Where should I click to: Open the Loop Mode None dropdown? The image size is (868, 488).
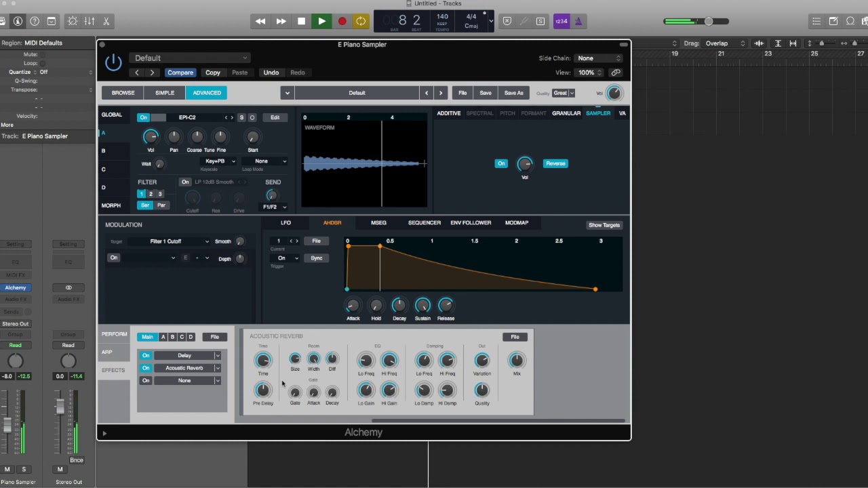click(x=264, y=161)
